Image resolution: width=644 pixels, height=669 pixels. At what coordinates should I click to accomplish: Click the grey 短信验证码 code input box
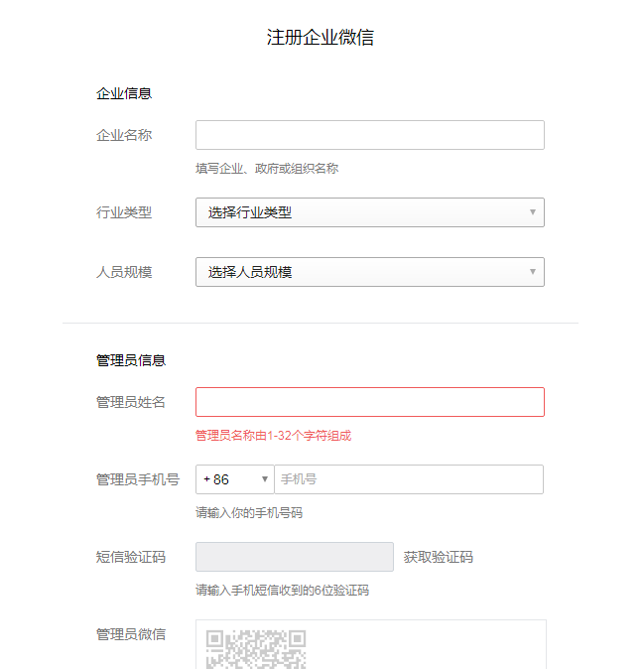pyautogui.click(x=295, y=557)
